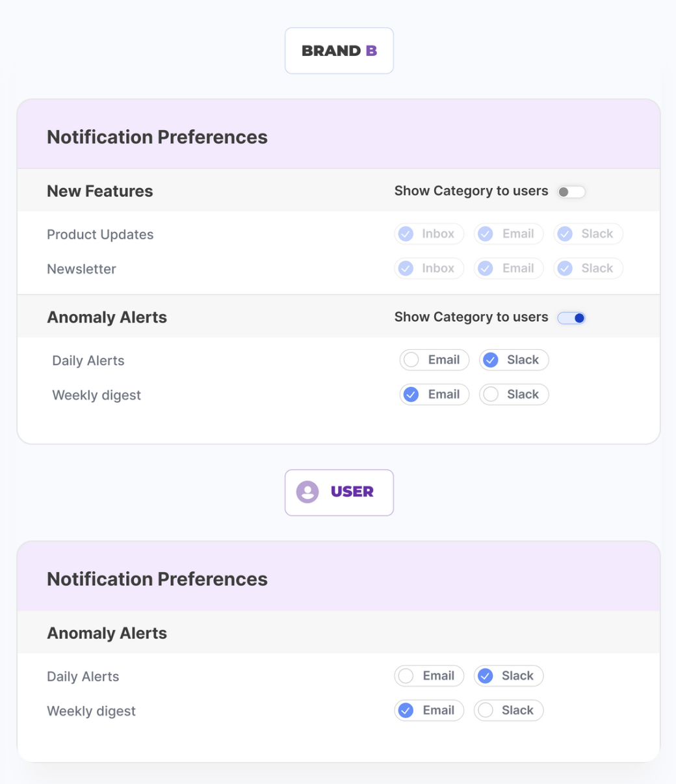Click the user avatar icon
This screenshot has width=676, height=784.
pyautogui.click(x=307, y=492)
